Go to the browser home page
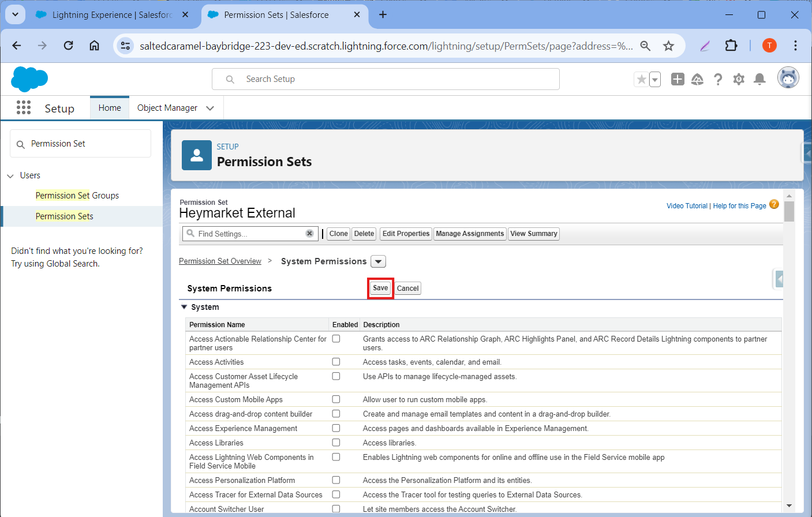Viewport: 812px width, 517px height. point(94,46)
